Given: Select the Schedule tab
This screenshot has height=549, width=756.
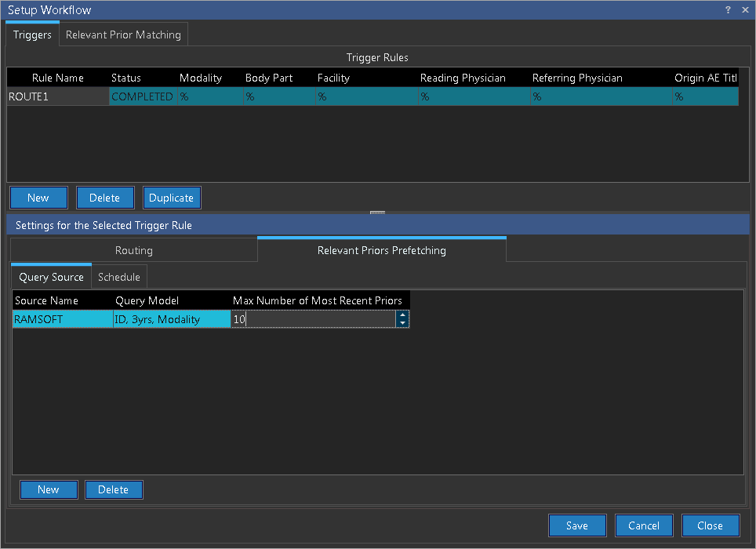Looking at the screenshot, I should pos(119,277).
